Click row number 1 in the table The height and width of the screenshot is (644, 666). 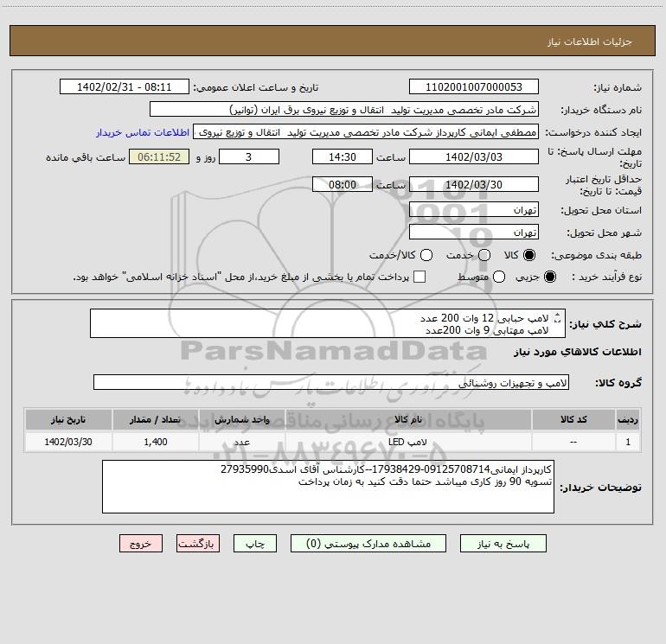(628, 442)
